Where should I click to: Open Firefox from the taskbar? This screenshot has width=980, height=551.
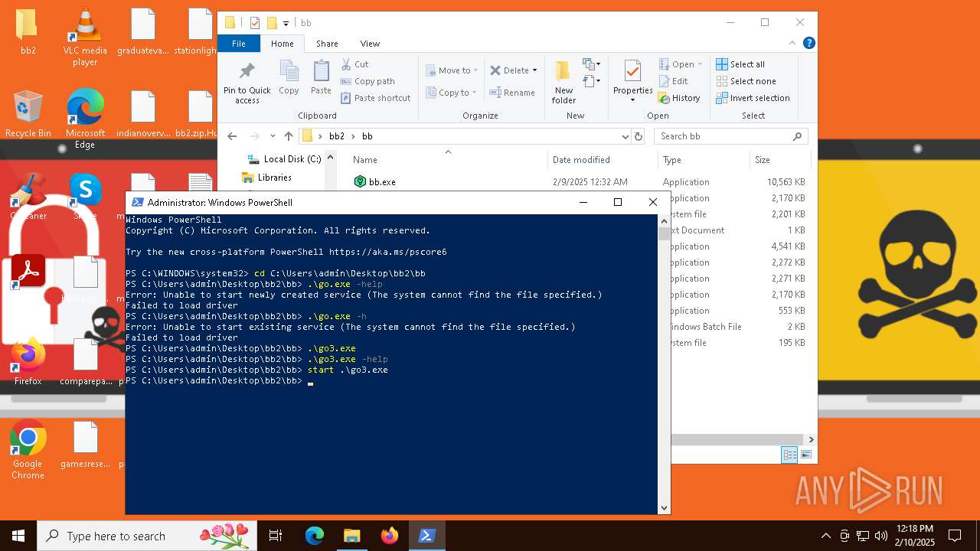tap(389, 536)
